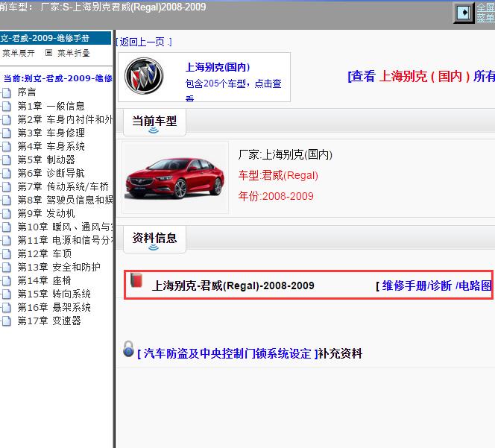Go back via 返回上一页 link
The width and height of the screenshot is (495, 448).
pos(144,42)
